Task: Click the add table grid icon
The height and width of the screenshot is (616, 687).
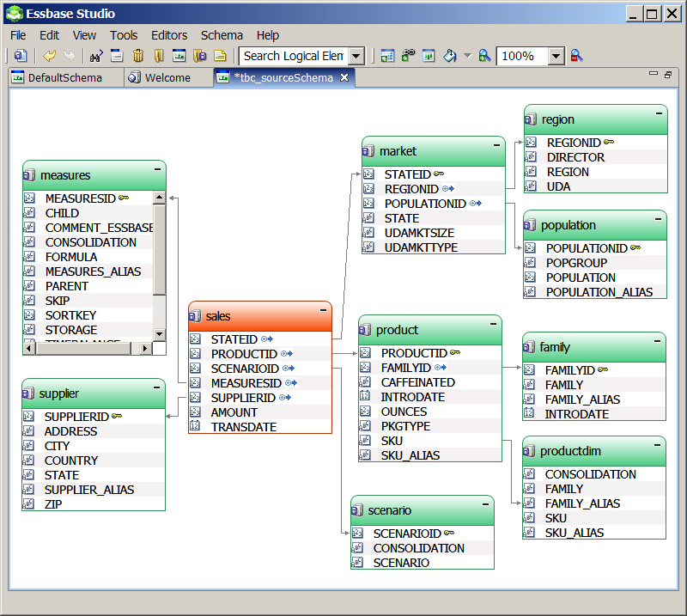Action: coord(387,56)
